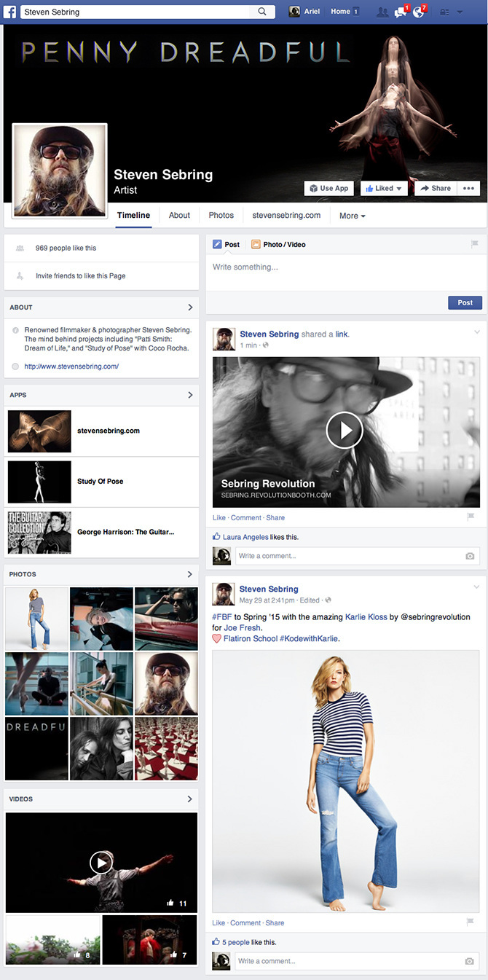
Task: Select the Post composer tab
Action: (x=226, y=244)
